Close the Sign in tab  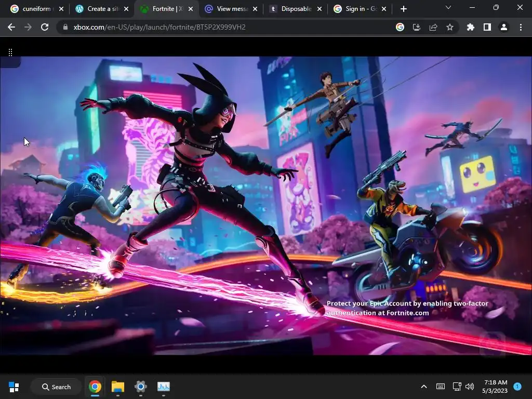pos(384,9)
